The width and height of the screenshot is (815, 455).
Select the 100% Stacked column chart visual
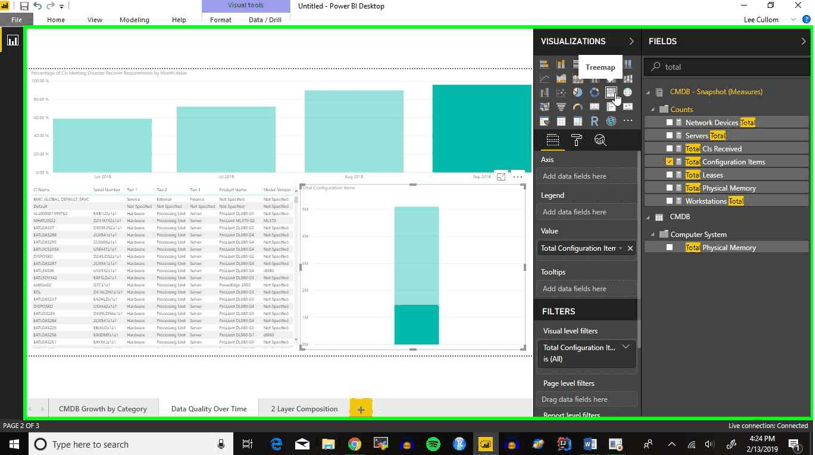tap(628, 64)
